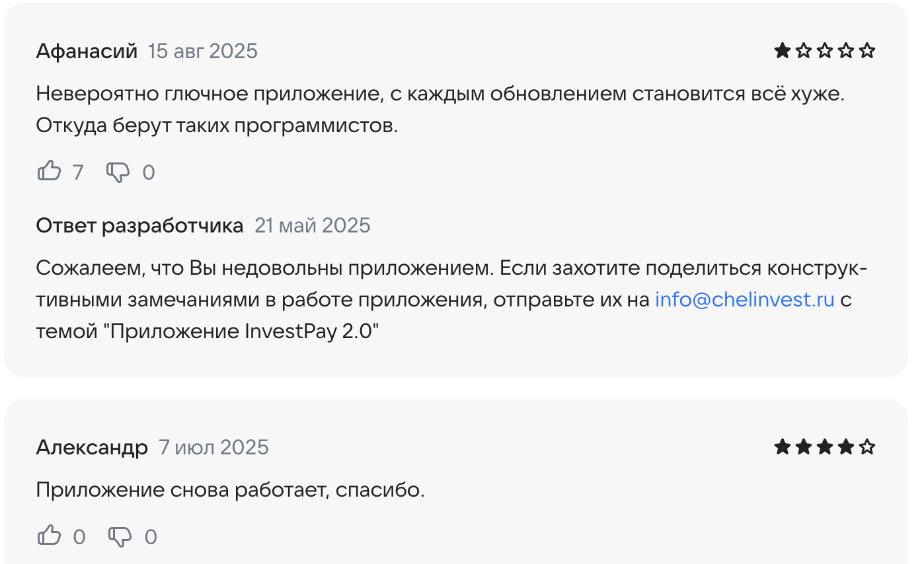
Task: Like Александр's review with thumbs up
Action: click(x=50, y=536)
